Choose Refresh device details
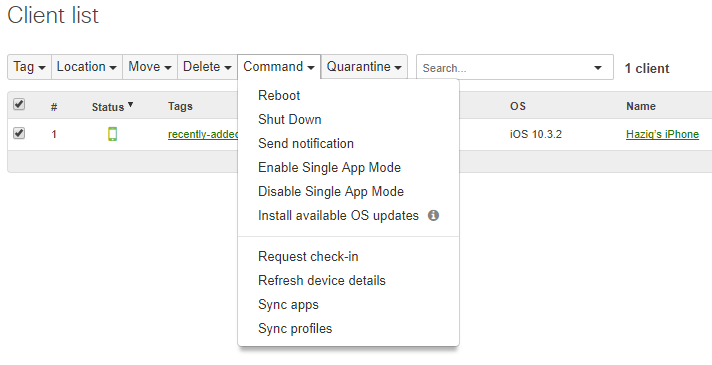 (321, 281)
